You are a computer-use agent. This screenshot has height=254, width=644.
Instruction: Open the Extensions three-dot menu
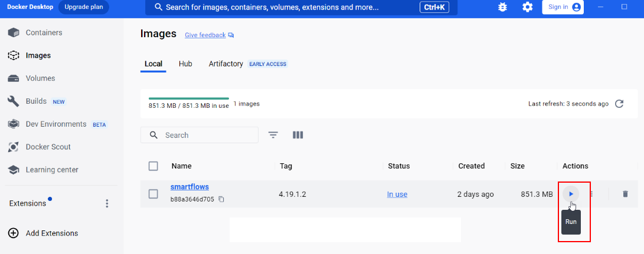(x=107, y=203)
